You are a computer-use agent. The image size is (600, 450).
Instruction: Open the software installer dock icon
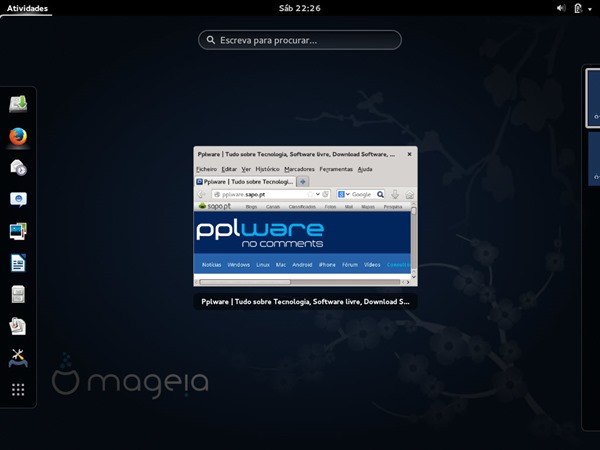18,104
